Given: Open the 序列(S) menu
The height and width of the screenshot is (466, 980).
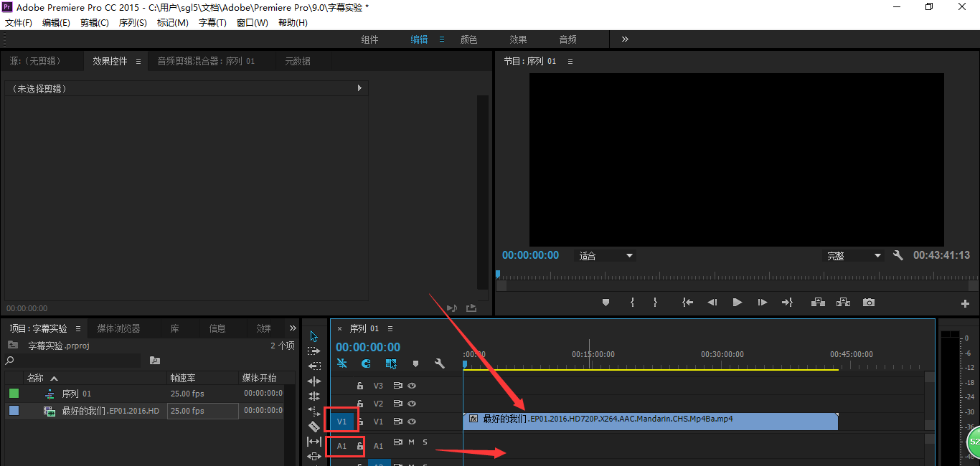Looking at the screenshot, I should pos(132,23).
